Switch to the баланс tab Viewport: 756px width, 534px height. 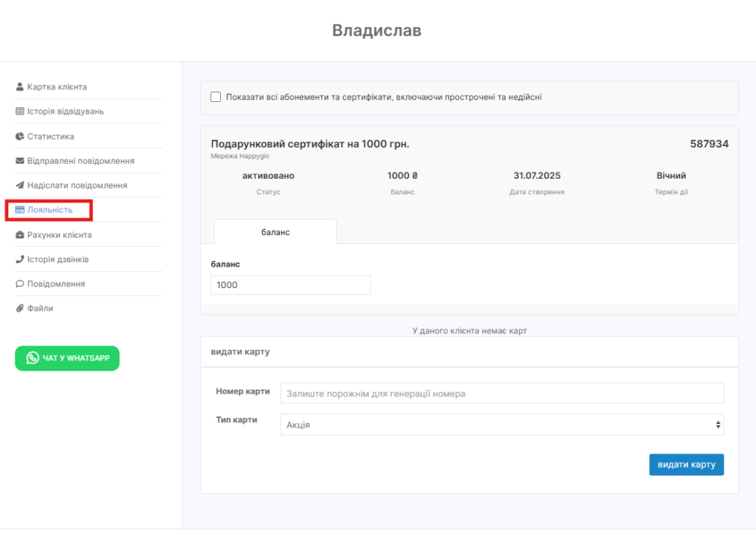[275, 232]
